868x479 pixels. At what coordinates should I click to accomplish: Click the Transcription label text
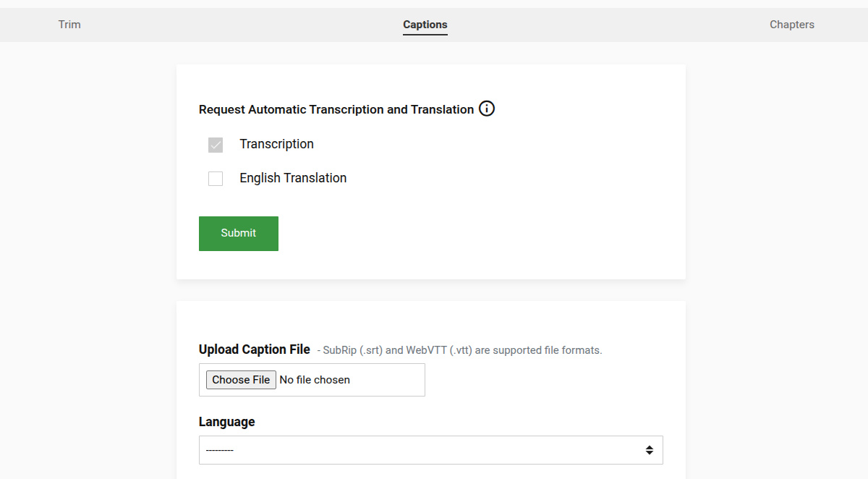click(276, 144)
